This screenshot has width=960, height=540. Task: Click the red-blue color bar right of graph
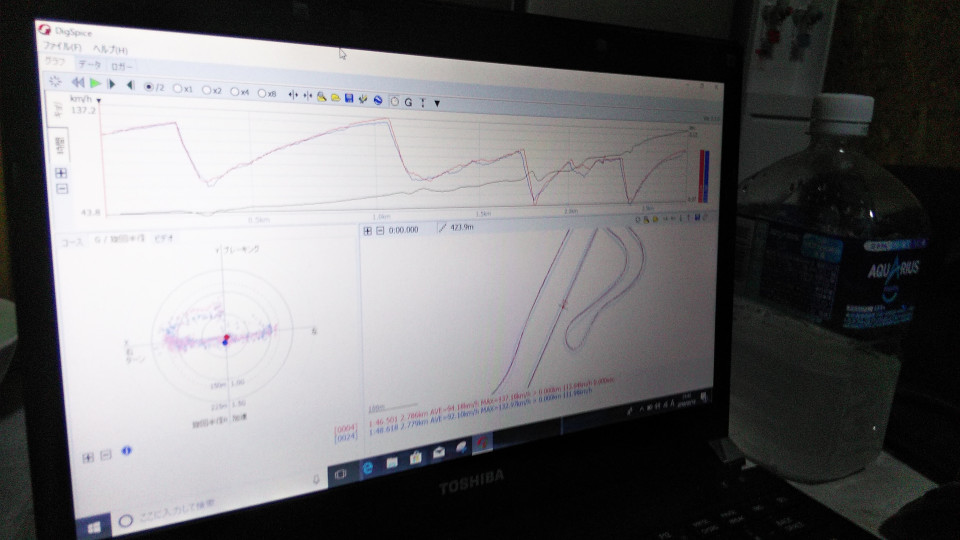[704, 176]
